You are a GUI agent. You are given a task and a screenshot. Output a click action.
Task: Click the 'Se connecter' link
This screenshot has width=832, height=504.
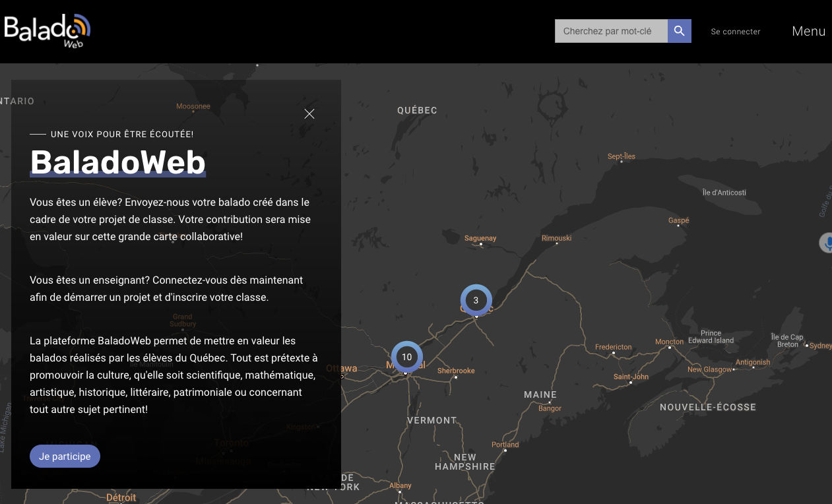tap(735, 32)
